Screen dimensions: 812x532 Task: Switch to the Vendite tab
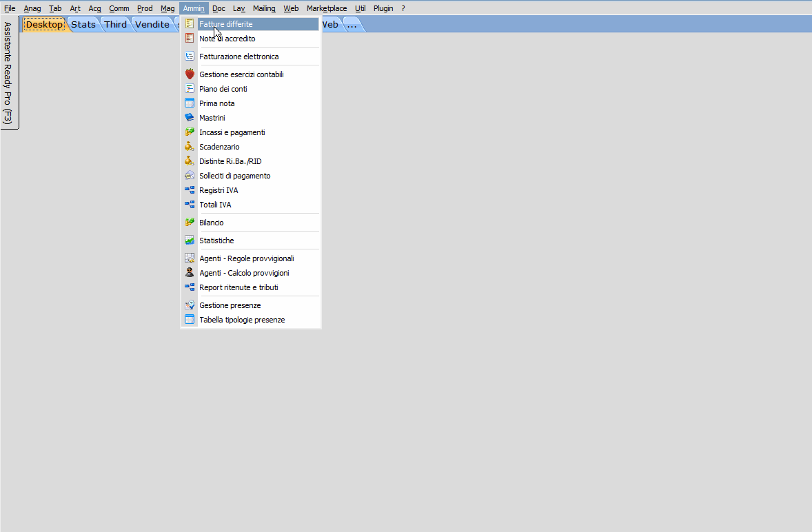coord(152,24)
